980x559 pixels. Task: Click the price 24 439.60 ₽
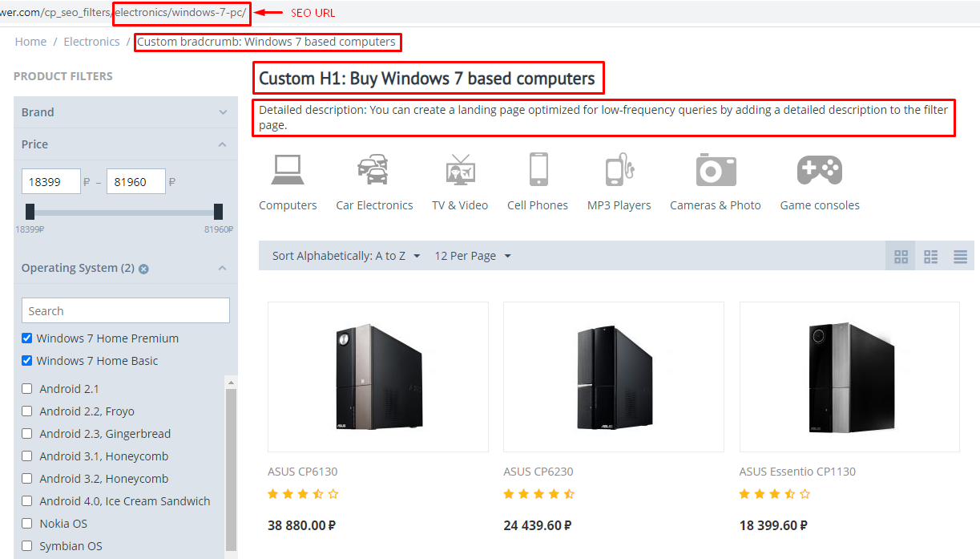pos(537,526)
